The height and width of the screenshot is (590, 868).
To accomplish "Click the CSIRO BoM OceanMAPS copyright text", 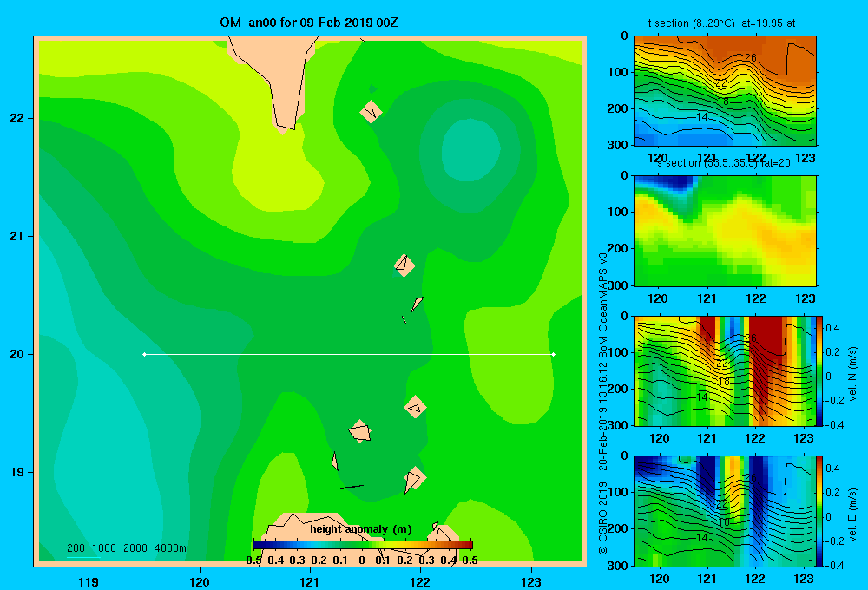I will point(603,403).
